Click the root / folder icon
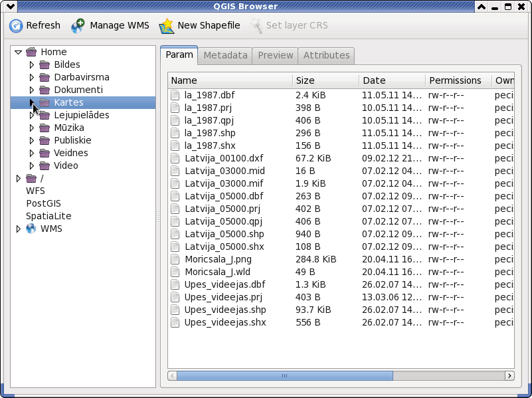The height and width of the screenshot is (398, 532). pos(31,178)
